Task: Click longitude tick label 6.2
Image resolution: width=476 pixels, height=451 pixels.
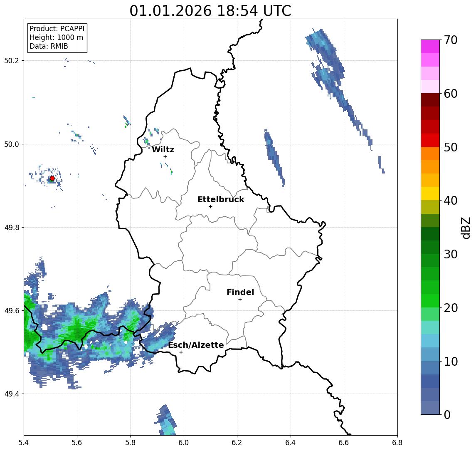Action: [237, 443]
